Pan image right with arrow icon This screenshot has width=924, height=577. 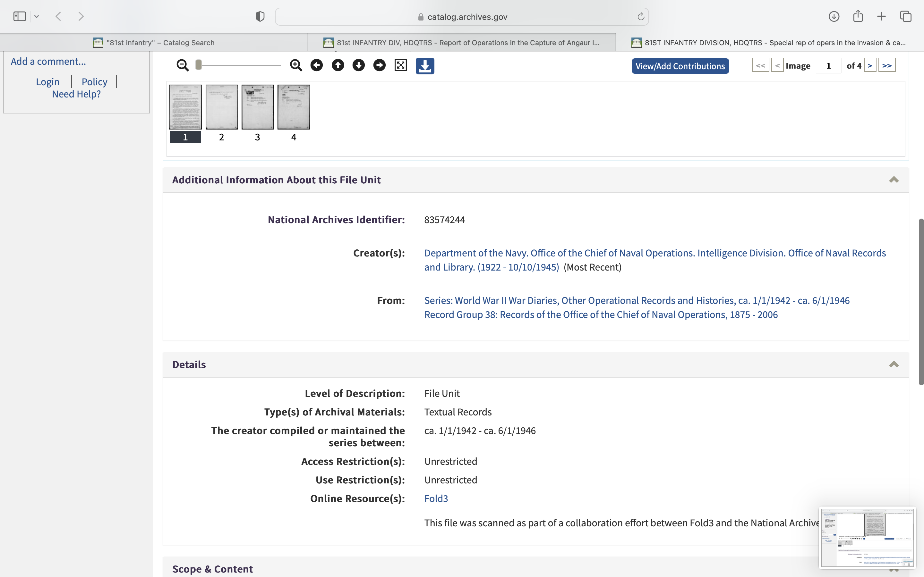click(379, 65)
